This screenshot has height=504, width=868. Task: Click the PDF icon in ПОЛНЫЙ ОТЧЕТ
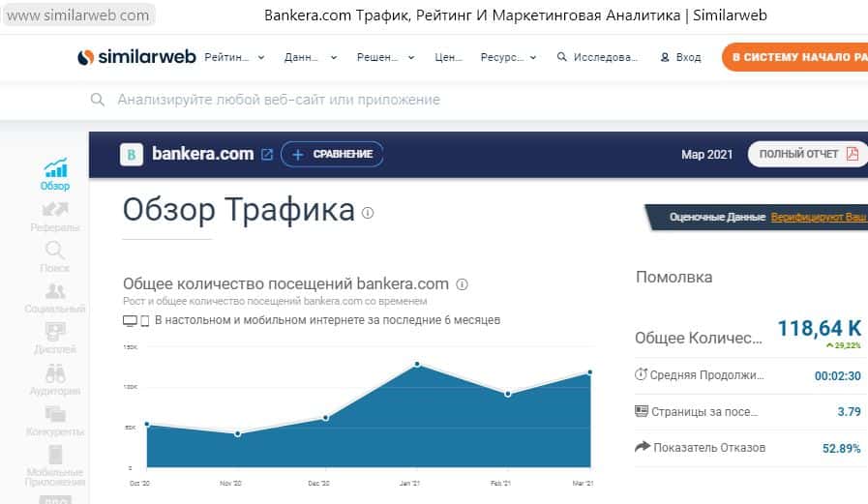tap(853, 154)
